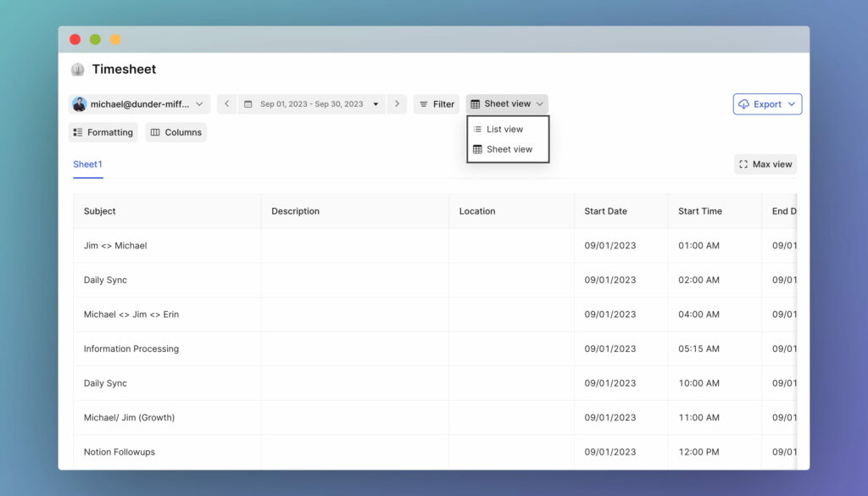Switch to Max view

click(765, 164)
